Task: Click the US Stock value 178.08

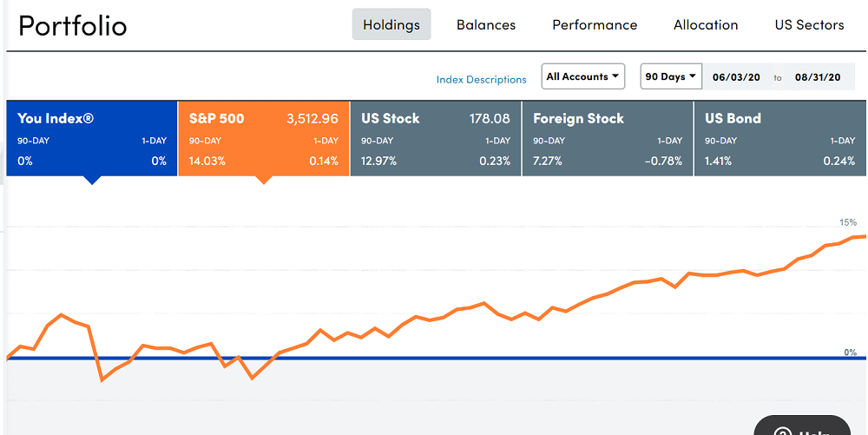Action: coord(490,118)
